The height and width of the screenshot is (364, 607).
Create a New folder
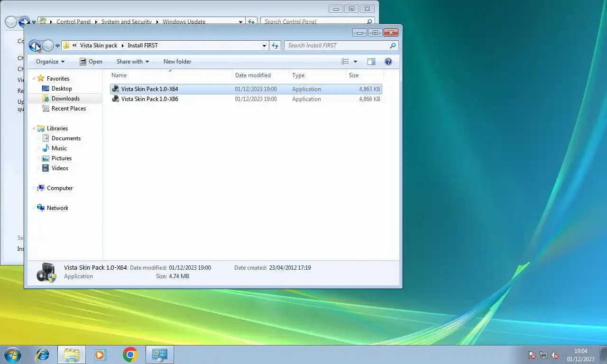click(x=177, y=62)
